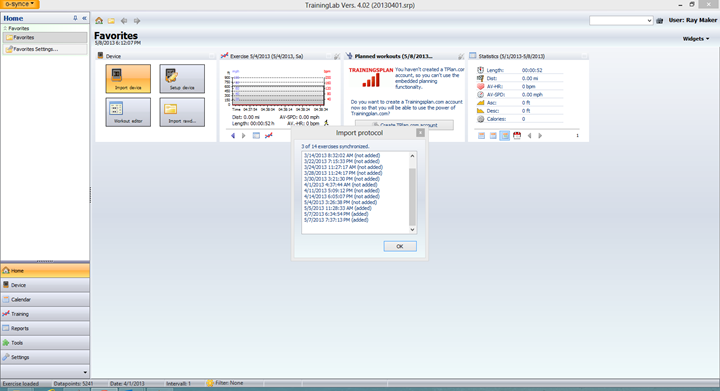This screenshot has width=720, height=391.
Task: Click the open folder icon in the top toolbar
Action: (x=111, y=21)
